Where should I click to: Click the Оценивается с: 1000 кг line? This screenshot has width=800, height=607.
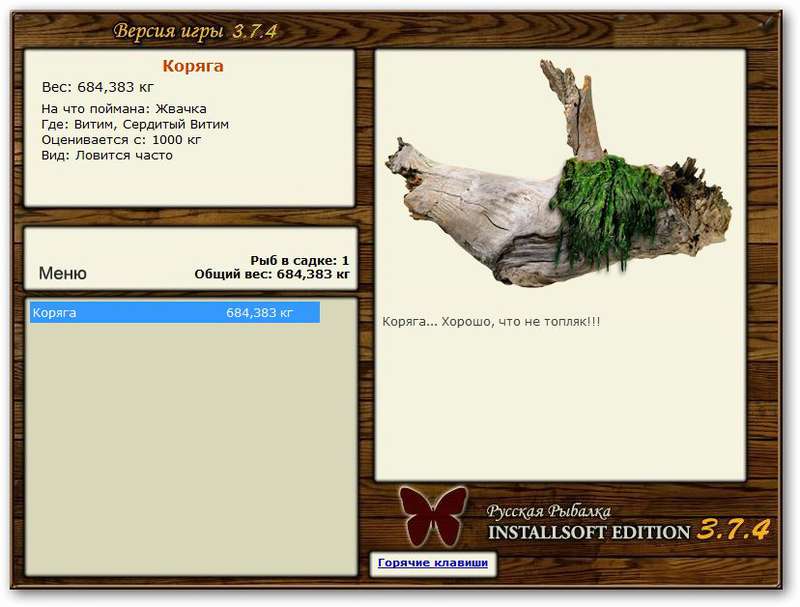[121, 140]
